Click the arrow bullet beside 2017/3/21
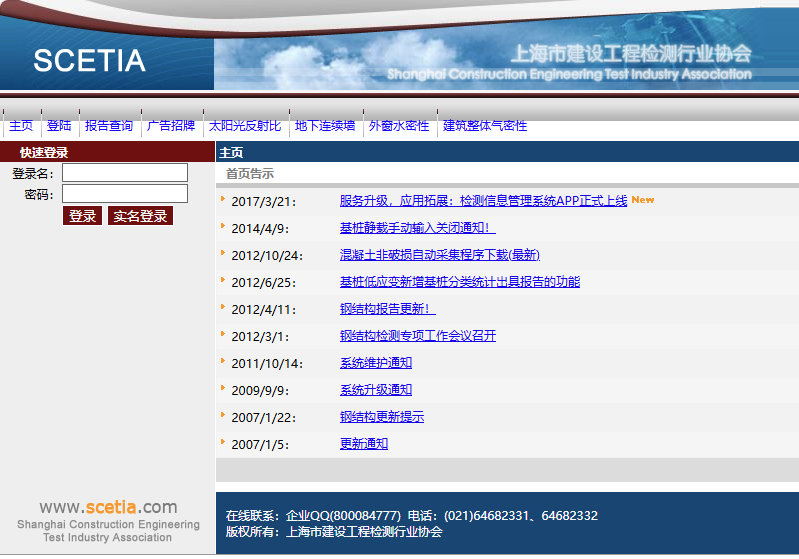Viewport: 799px width, 559px height. 223,199
